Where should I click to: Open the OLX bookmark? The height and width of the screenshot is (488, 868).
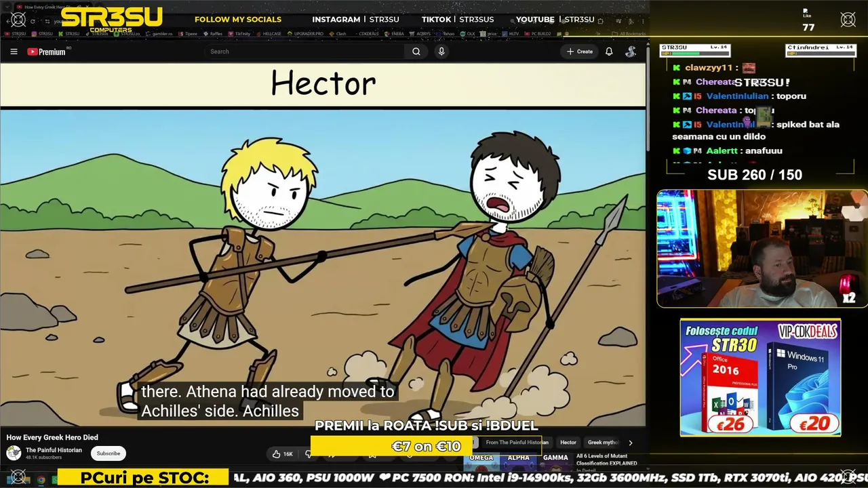[x=468, y=34]
